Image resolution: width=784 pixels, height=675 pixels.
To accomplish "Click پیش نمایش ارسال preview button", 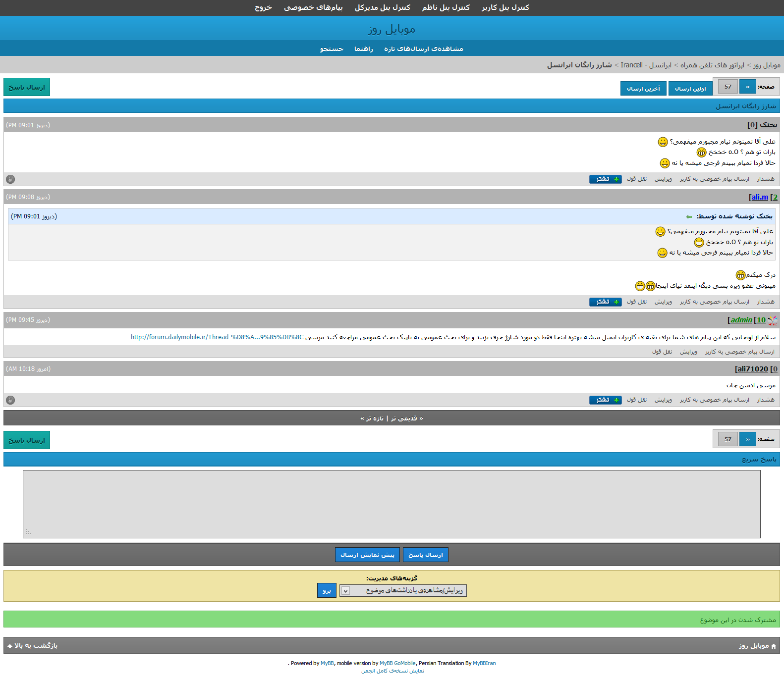I will coord(367,555).
